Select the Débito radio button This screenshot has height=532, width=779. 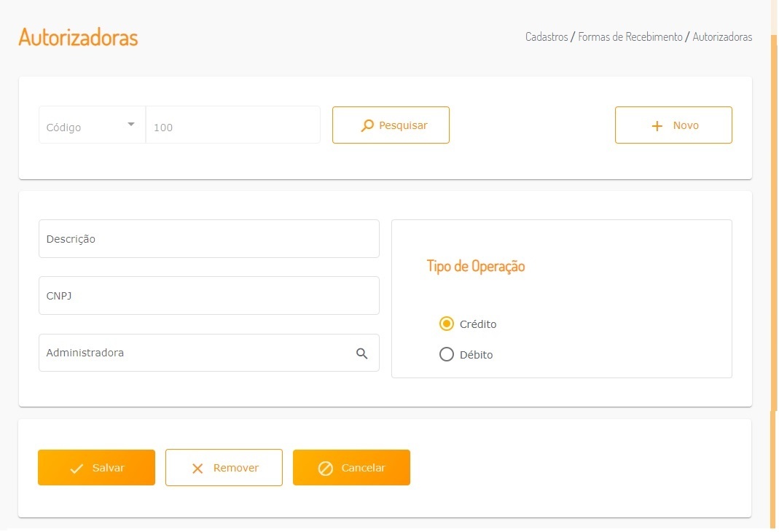tap(447, 355)
